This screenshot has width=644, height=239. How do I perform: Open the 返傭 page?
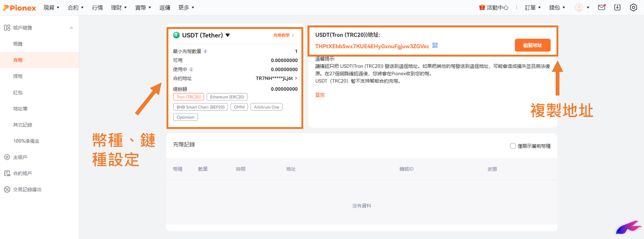[165, 8]
